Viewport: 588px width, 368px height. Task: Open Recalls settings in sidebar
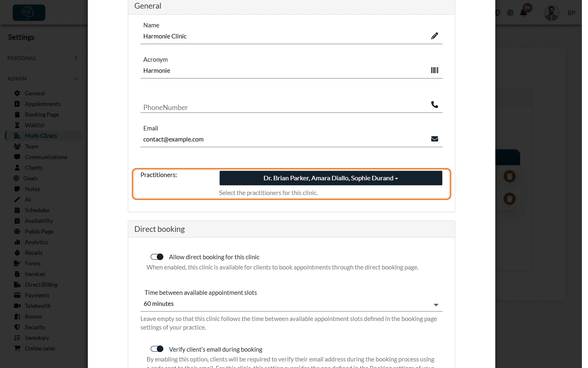pyautogui.click(x=33, y=253)
